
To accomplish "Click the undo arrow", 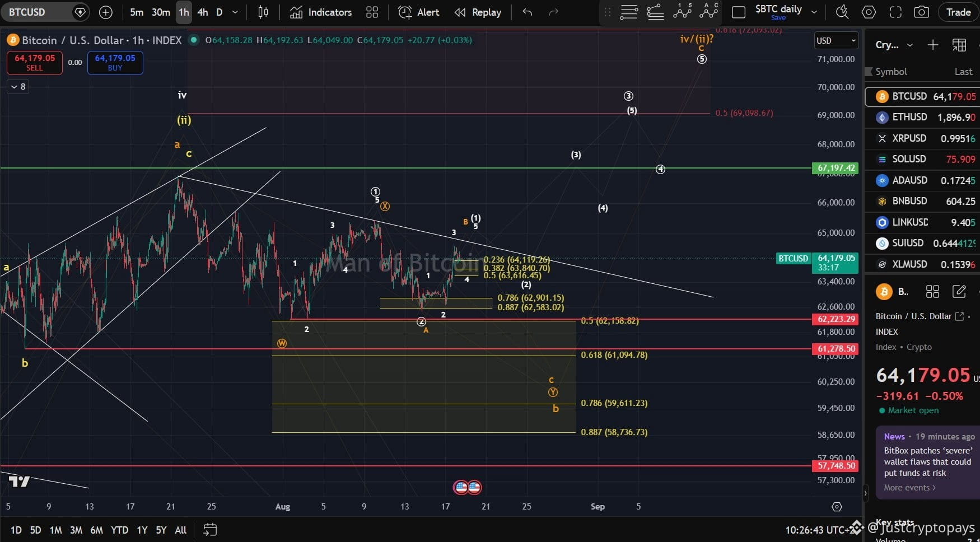I will point(527,12).
